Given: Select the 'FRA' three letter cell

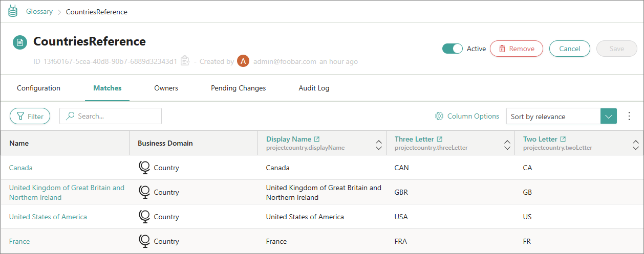Looking at the screenshot, I should (x=401, y=241).
